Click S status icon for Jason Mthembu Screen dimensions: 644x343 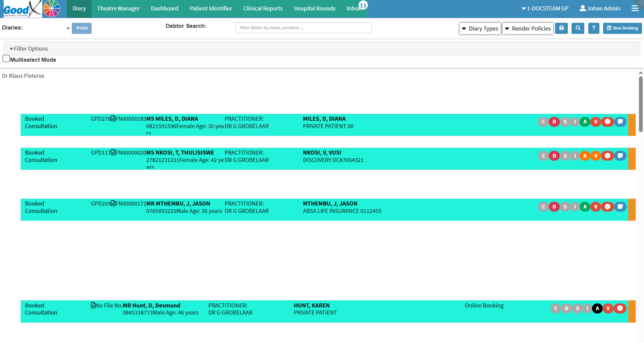tap(565, 207)
